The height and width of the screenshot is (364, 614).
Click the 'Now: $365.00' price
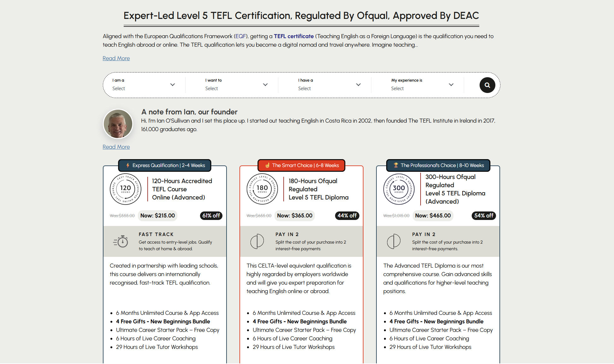295,216
